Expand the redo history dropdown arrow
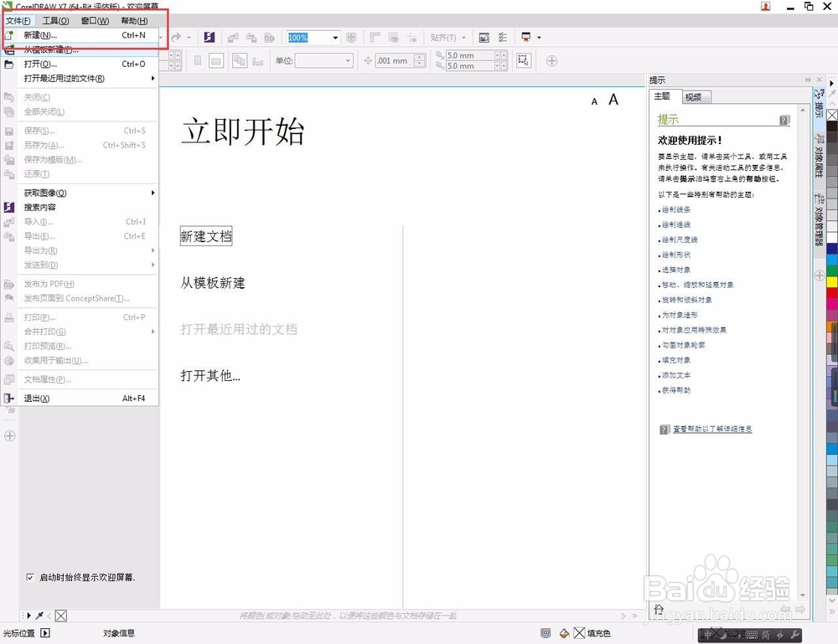 point(188,38)
